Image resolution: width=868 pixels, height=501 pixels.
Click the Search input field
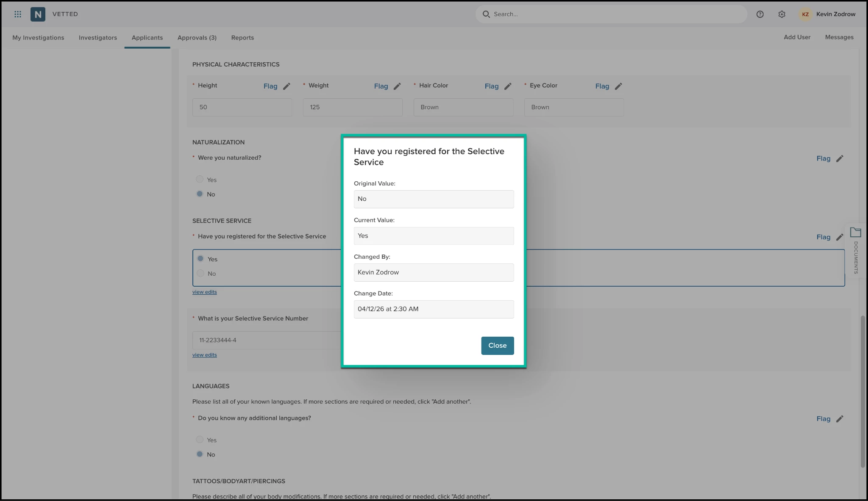click(x=611, y=14)
